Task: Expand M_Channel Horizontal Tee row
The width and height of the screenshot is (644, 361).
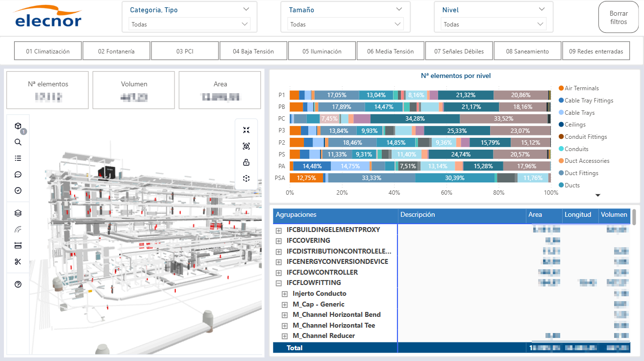Action: tap(284, 326)
